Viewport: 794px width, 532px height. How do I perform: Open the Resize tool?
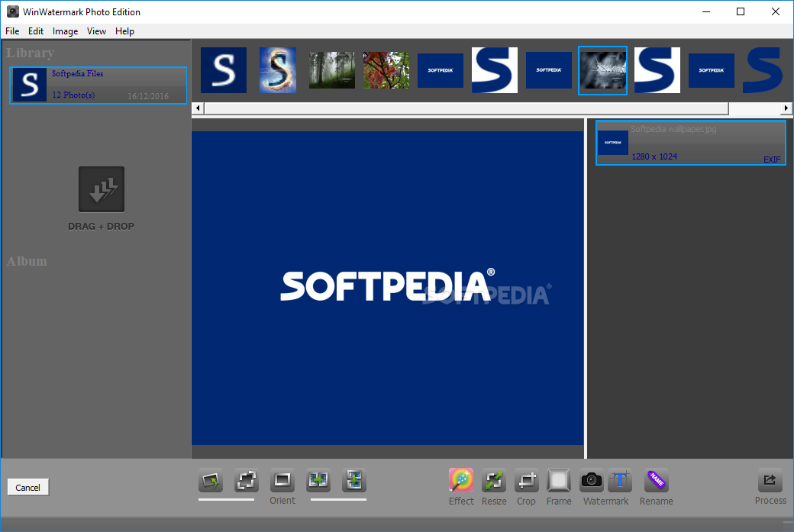point(494,480)
